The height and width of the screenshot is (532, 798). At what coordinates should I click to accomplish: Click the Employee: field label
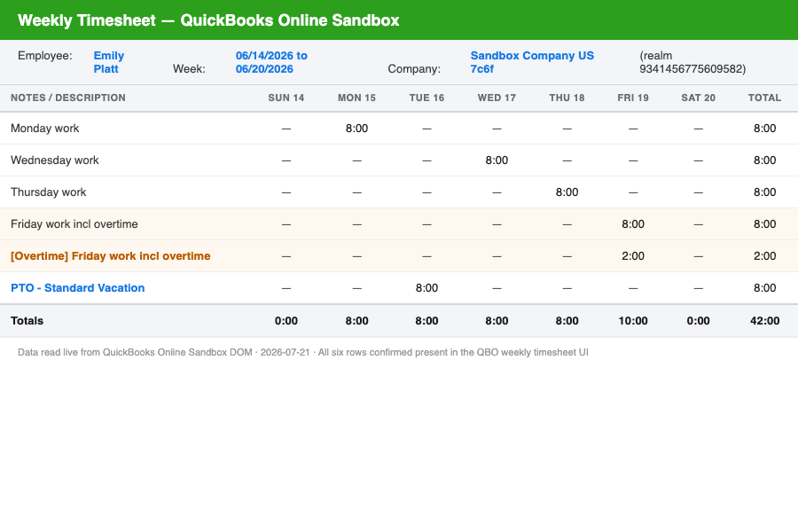[x=45, y=56]
